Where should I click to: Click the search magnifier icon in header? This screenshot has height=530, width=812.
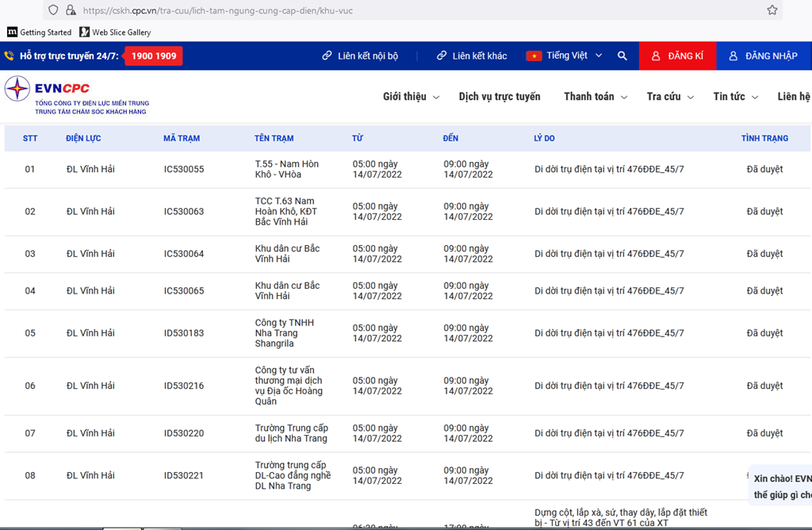[622, 56]
